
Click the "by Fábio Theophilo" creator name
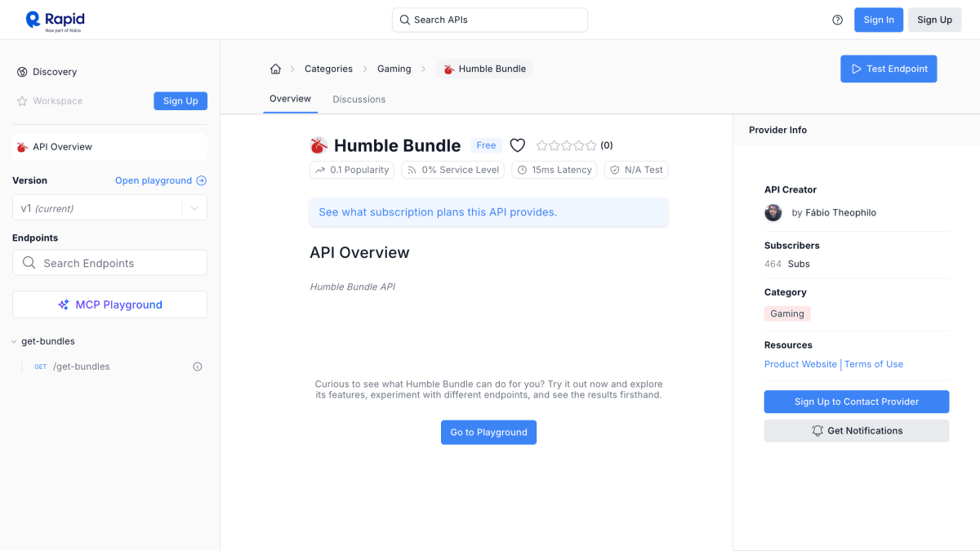tap(834, 212)
